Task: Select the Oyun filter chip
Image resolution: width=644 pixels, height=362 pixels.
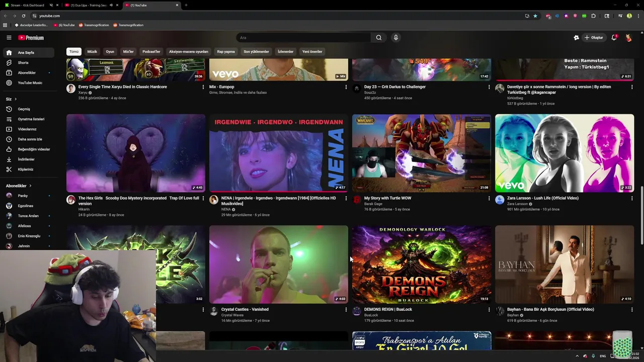Action: (x=110, y=52)
